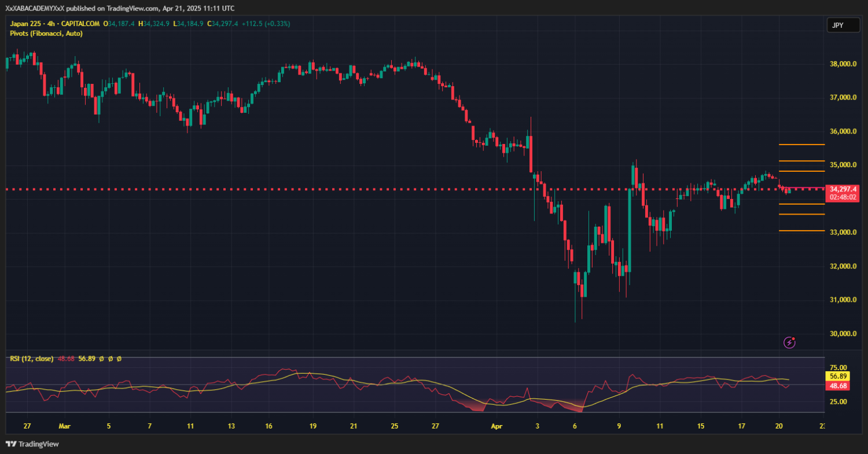Click the 30,000.0 price axis label

(x=843, y=334)
